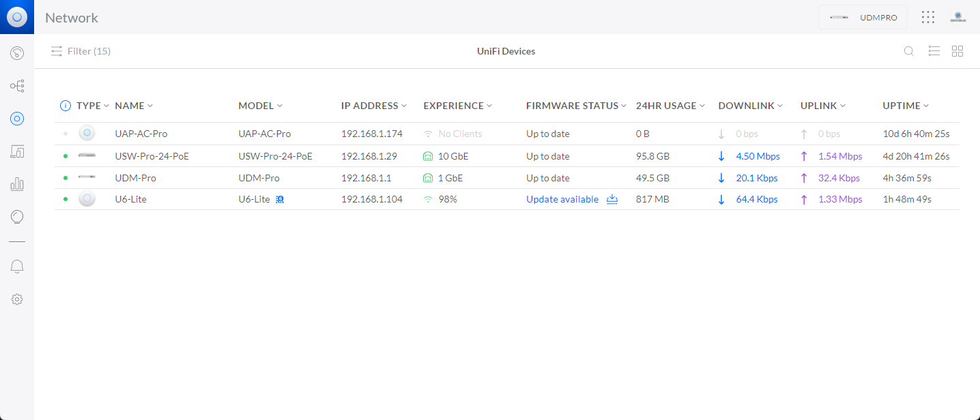The width and height of the screenshot is (980, 420).
Task: Click IP address 192.168.1.104
Action: pos(372,200)
